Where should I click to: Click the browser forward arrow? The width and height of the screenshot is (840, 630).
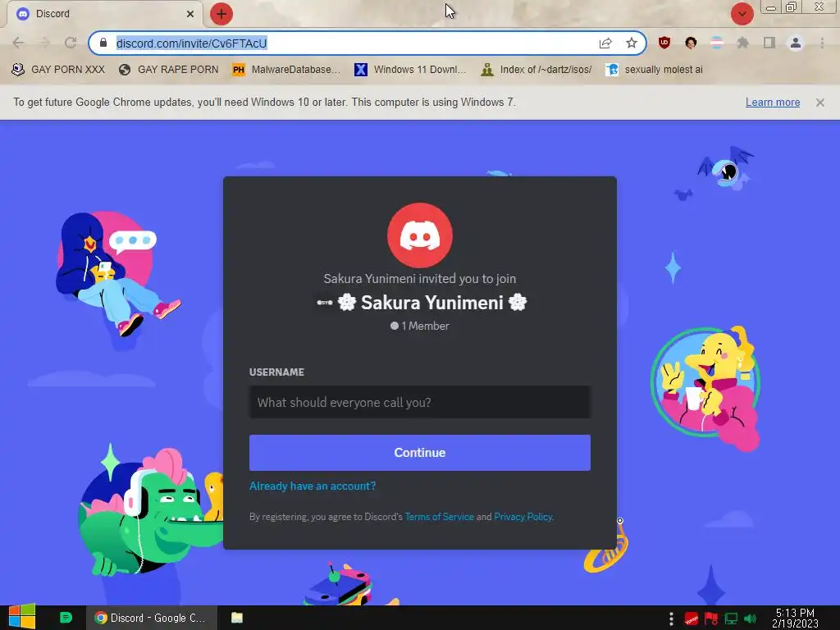pos(44,43)
